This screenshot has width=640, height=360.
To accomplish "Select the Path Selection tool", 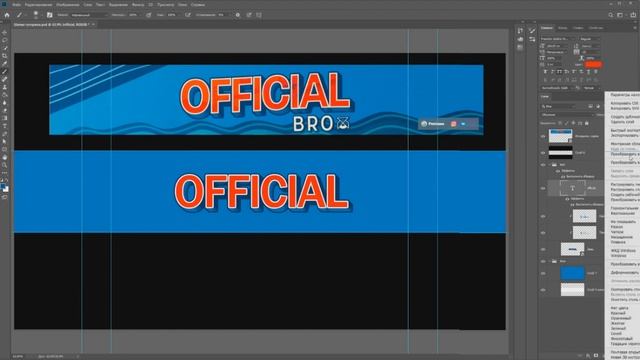I will click(4, 141).
